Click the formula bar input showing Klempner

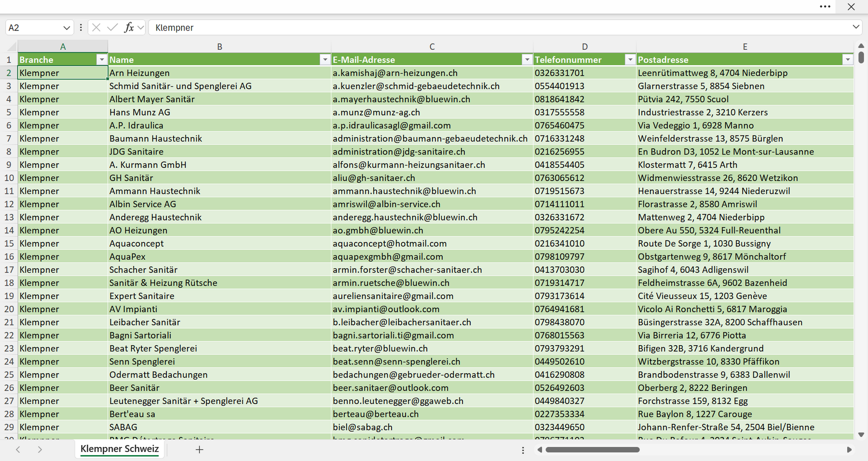tap(500, 28)
